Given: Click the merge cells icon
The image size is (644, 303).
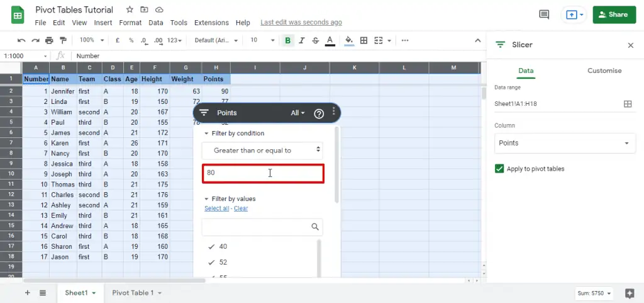Looking at the screenshot, I should (x=378, y=40).
